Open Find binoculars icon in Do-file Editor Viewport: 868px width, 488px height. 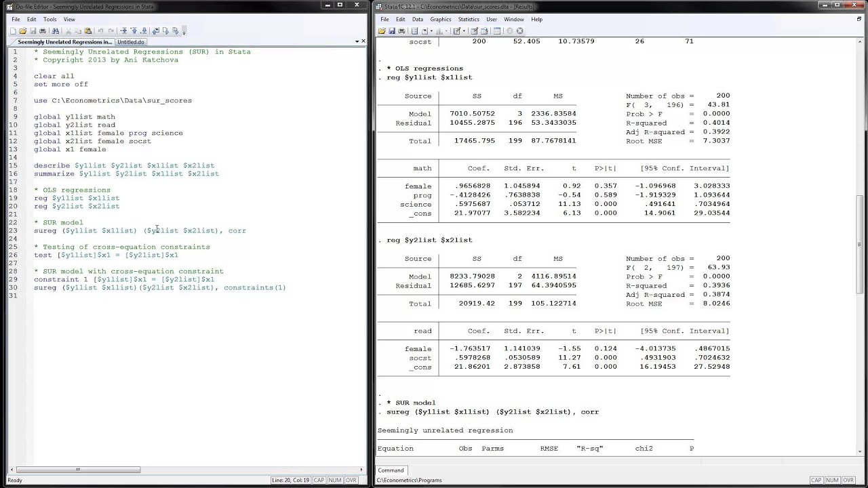[x=56, y=30]
